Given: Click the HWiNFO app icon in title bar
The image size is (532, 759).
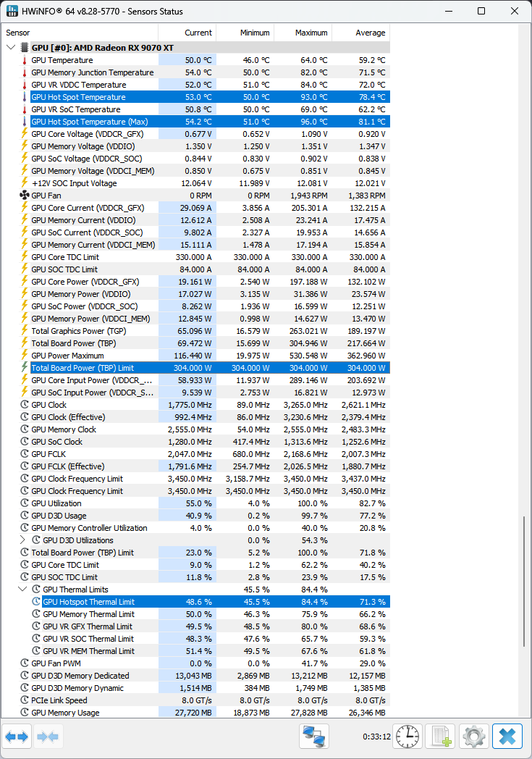Looking at the screenshot, I should 12,11.
